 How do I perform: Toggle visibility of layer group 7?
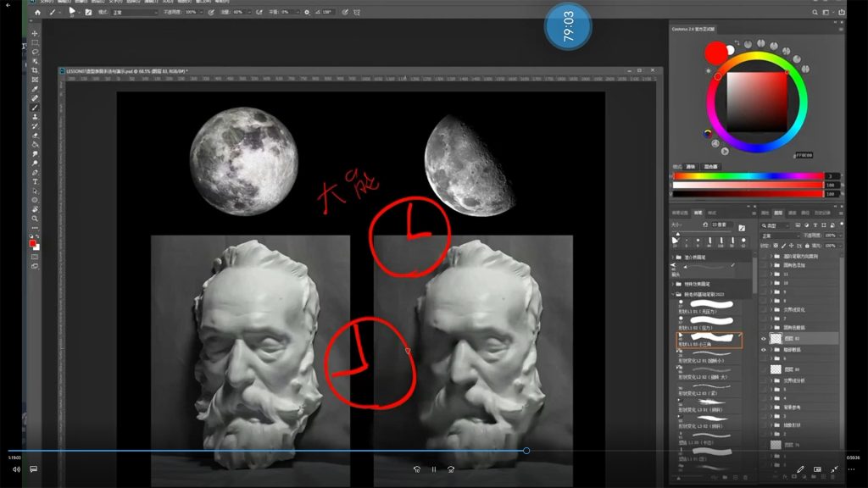(x=764, y=318)
